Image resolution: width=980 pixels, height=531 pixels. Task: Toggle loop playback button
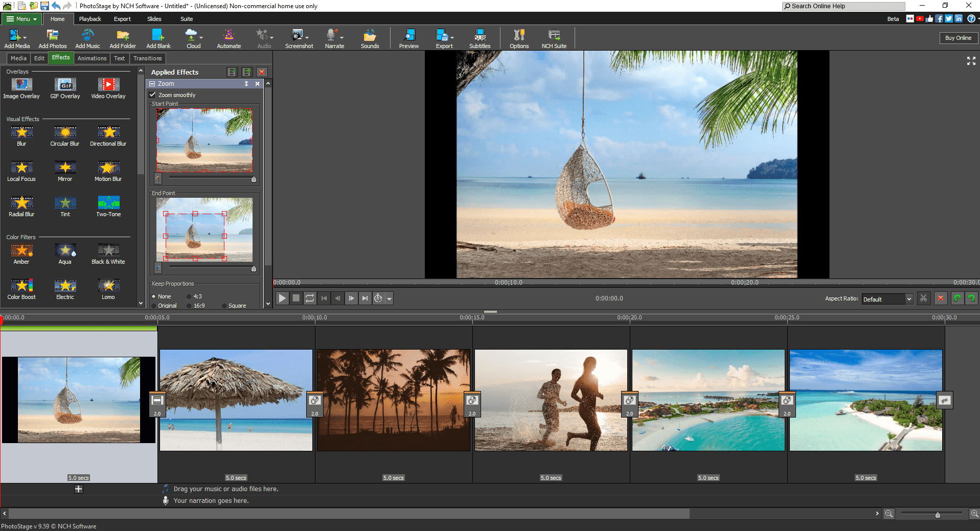pyautogui.click(x=310, y=298)
